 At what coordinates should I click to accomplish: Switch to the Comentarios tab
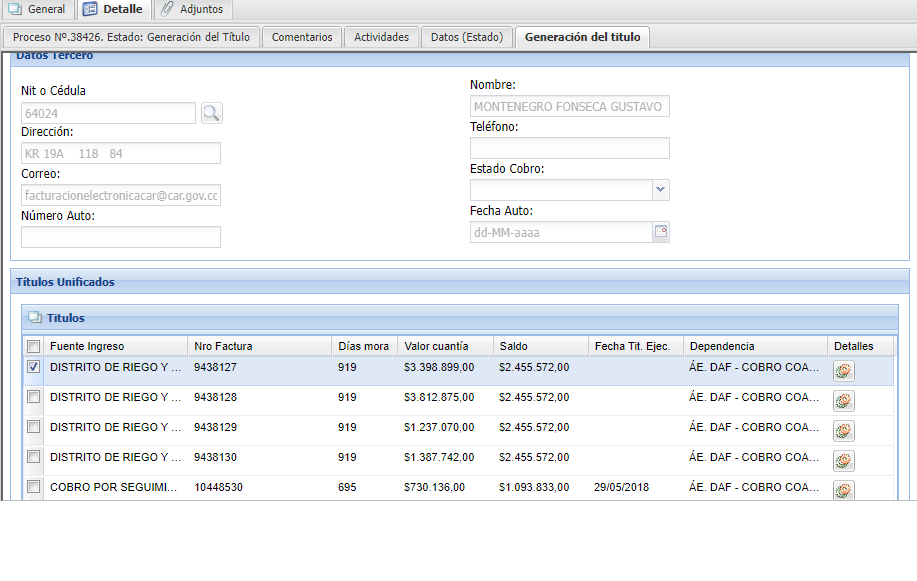[302, 37]
